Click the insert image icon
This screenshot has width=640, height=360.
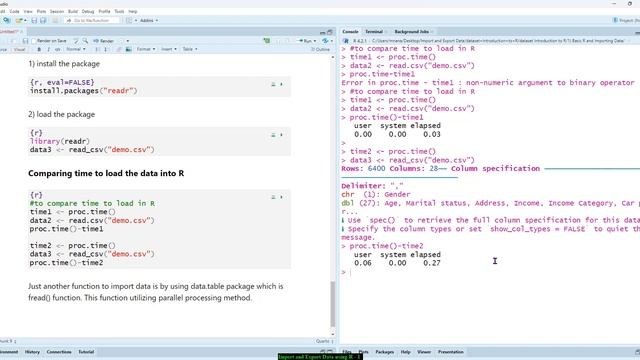coord(129,49)
